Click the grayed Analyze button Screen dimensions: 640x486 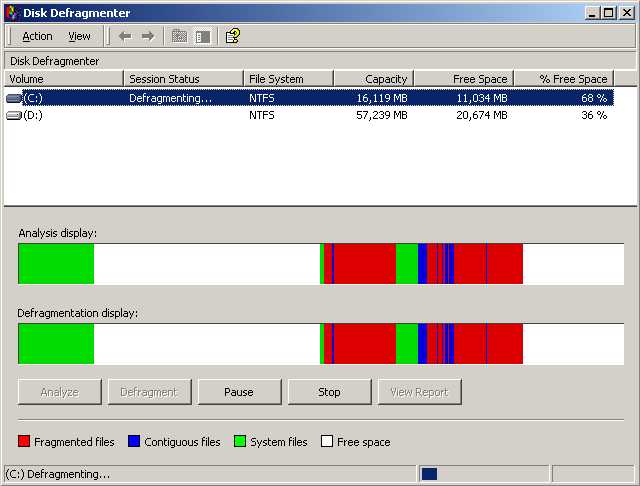[60, 392]
